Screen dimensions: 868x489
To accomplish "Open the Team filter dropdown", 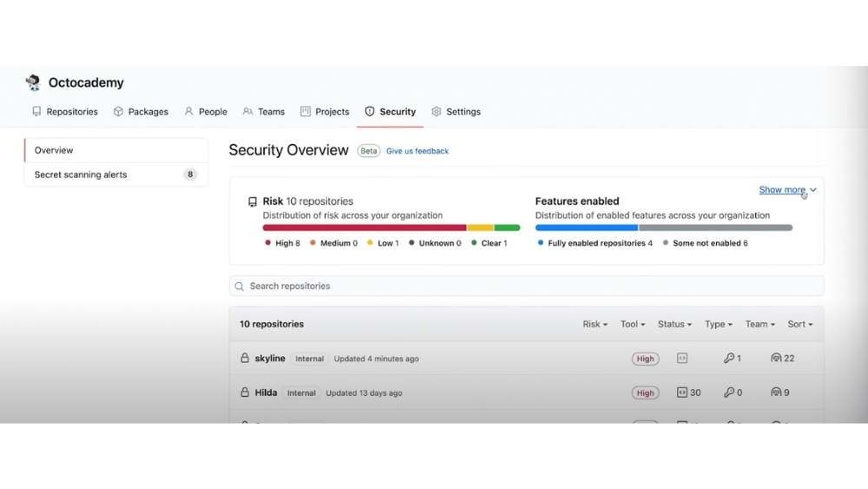I will coord(760,324).
